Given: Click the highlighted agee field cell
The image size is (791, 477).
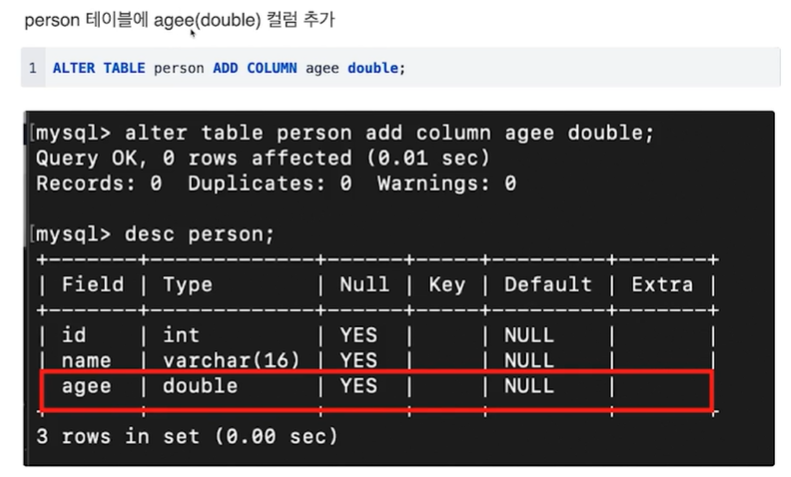Looking at the screenshot, I should [x=86, y=387].
